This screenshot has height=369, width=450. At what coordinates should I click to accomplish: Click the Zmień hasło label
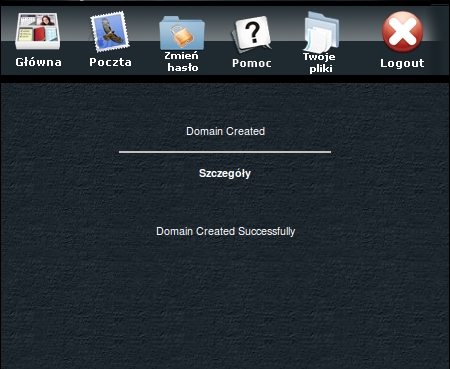[182, 62]
